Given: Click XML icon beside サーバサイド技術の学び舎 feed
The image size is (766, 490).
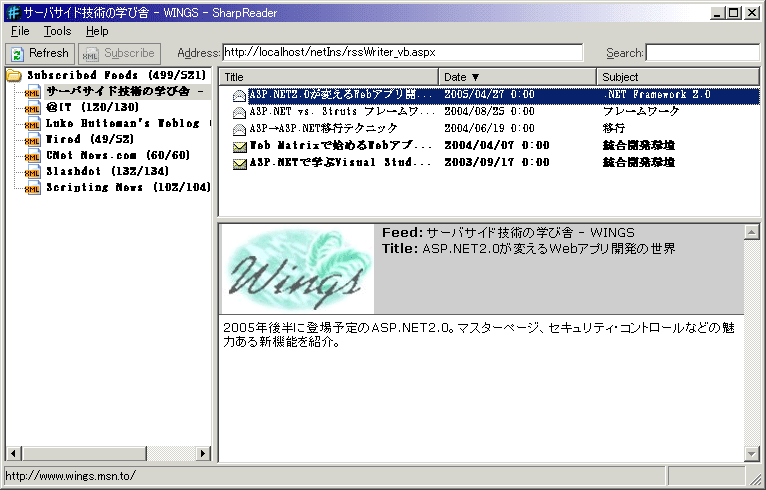Looking at the screenshot, I should (32, 92).
